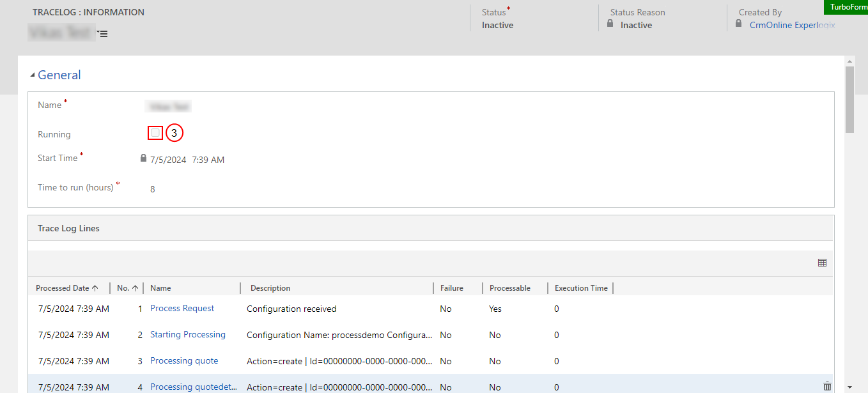Click the lock icon beside Status Reason
868x393 pixels.
point(610,24)
